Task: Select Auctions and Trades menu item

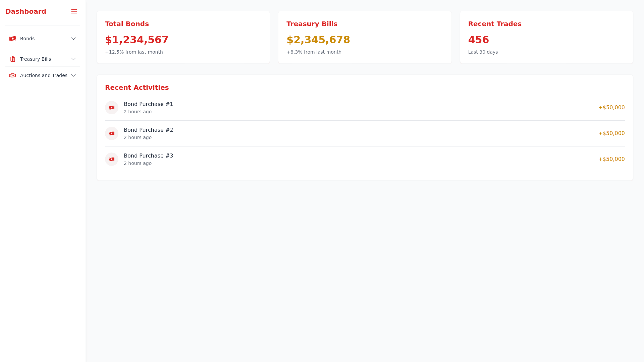Action: [x=44, y=75]
